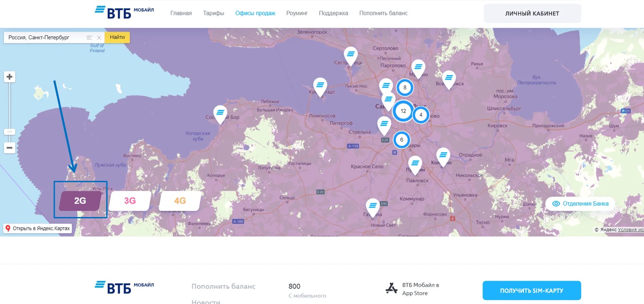Image resolution: width=644 pixels, height=304 pixels.
Task: Select the office marker near Мурино
Action: [x=418, y=69]
